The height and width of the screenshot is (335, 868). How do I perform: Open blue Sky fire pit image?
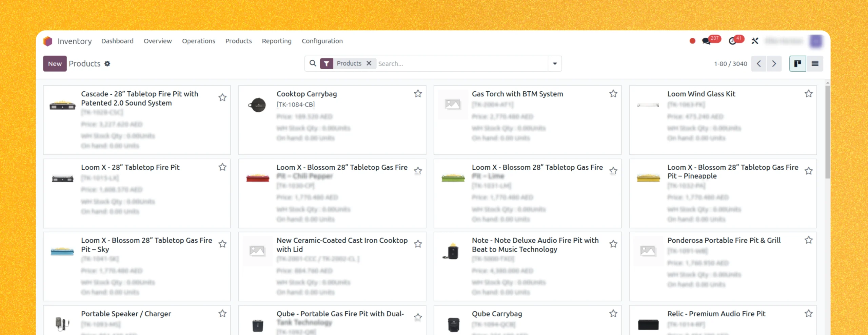62,251
